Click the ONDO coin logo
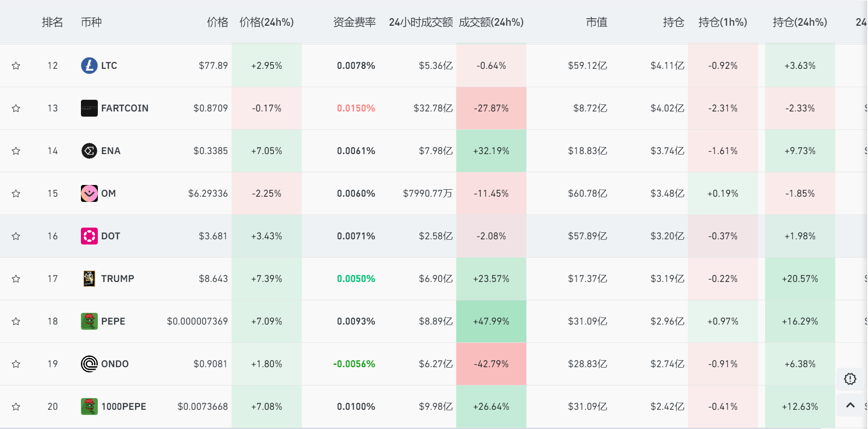 pos(89,364)
